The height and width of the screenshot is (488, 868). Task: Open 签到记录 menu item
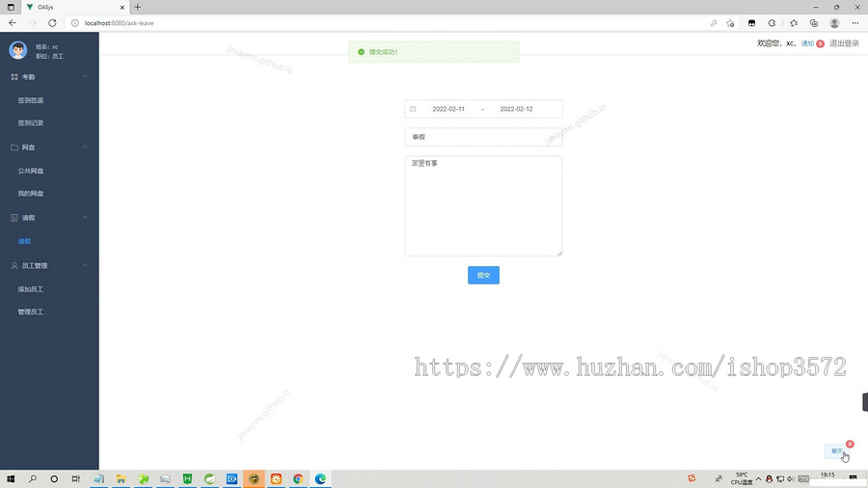pyautogui.click(x=31, y=122)
